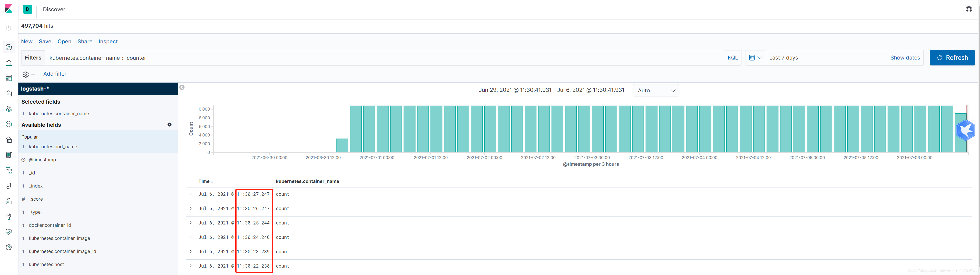980x275 pixels.
Task: Open APM icon in sidebar
Action: [x=9, y=170]
